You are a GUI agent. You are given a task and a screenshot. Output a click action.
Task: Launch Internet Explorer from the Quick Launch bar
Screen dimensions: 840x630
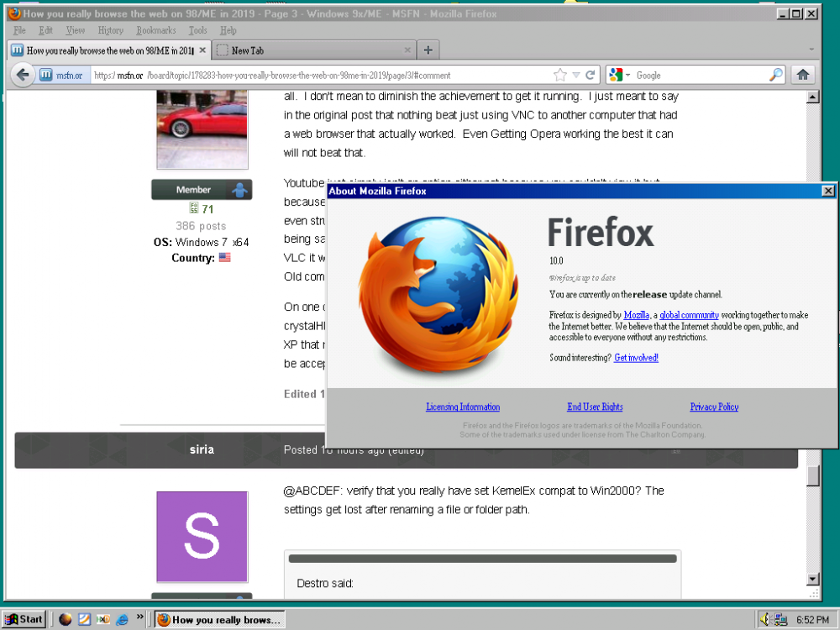(122, 619)
